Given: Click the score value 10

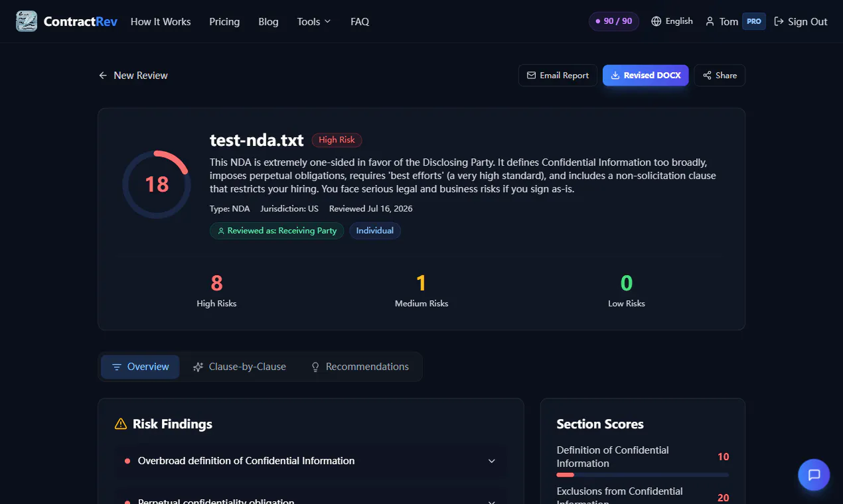Looking at the screenshot, I should click(x=724, y=457).
